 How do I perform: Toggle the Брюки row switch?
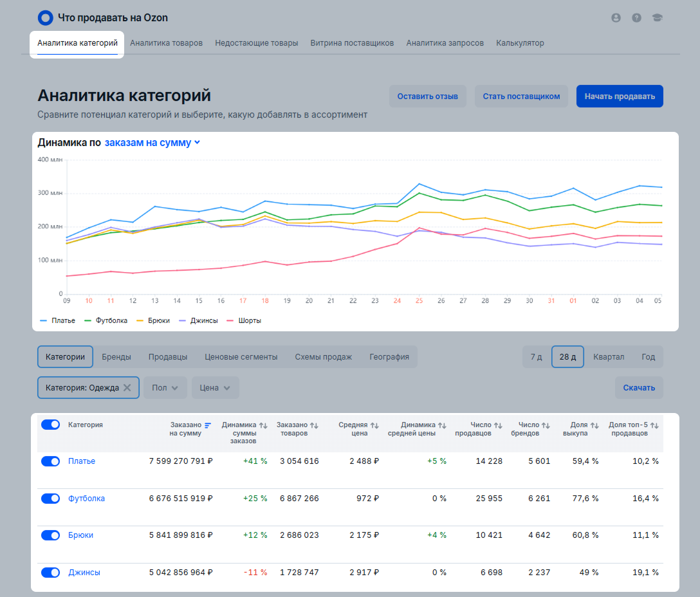tap(50, 535)
